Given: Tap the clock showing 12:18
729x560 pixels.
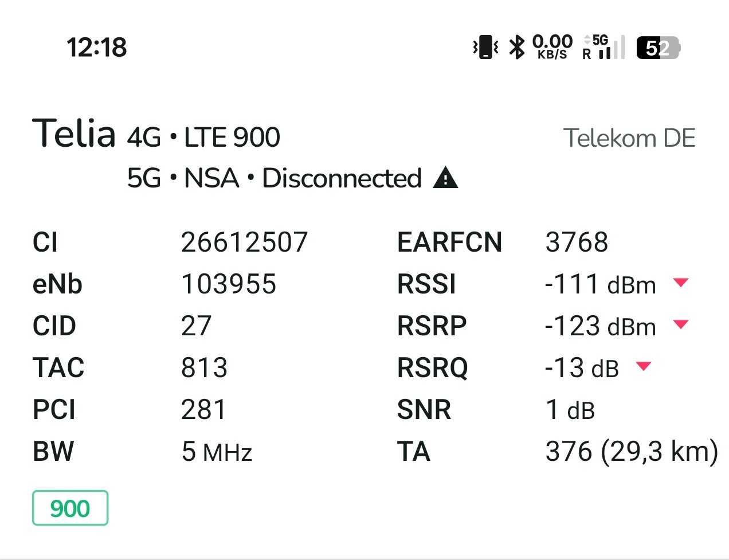Looking at the screenshot, I should 97,47.
